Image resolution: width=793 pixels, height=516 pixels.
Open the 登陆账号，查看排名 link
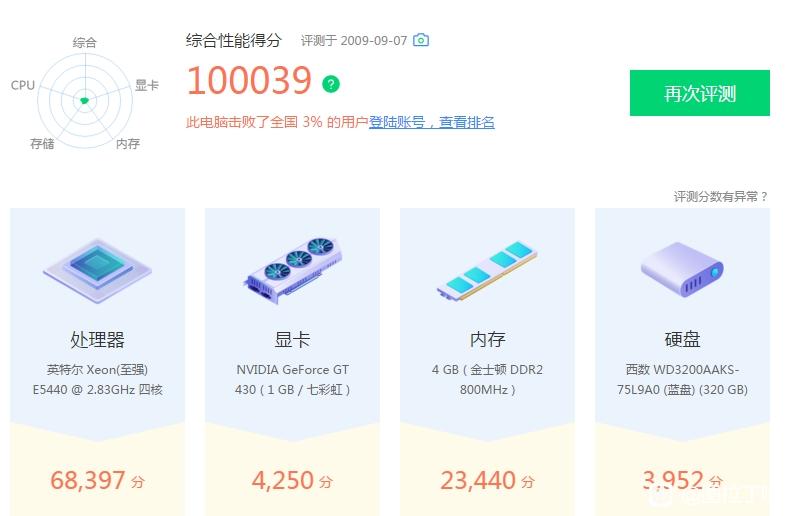[x=431, y=122]
